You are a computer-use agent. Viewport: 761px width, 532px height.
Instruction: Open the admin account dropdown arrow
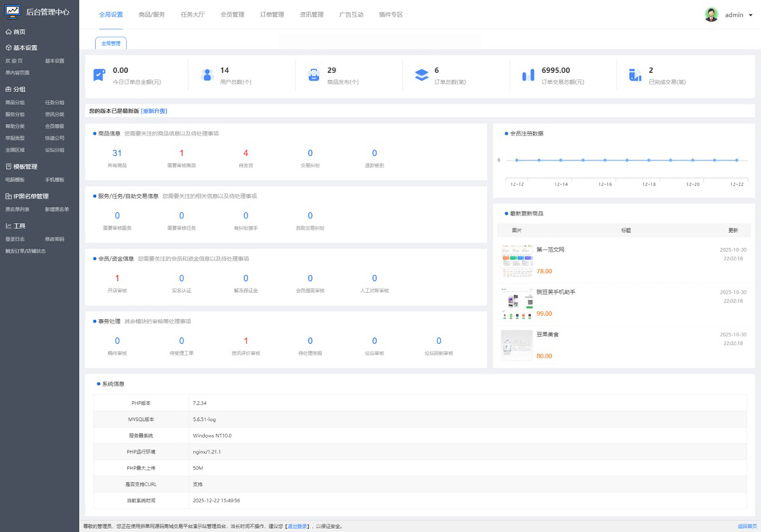coord(751,15)
